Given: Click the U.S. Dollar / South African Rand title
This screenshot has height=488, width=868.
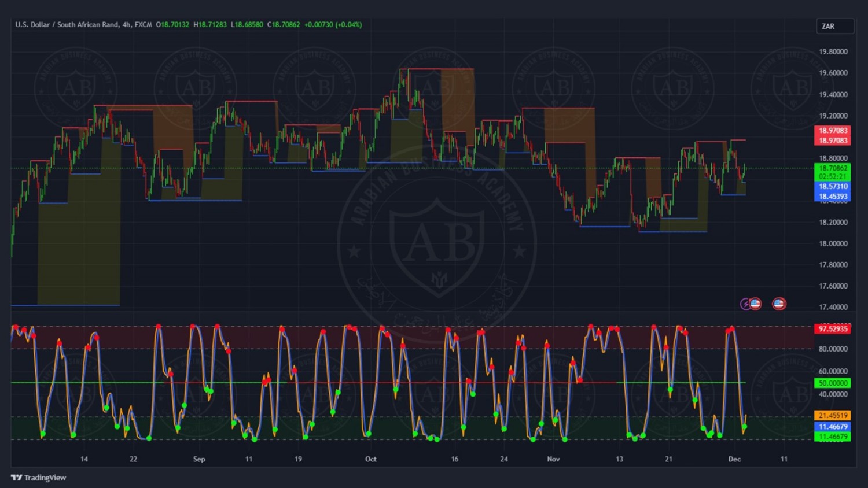Looking at the screenshot, I should tap(67, 25).
